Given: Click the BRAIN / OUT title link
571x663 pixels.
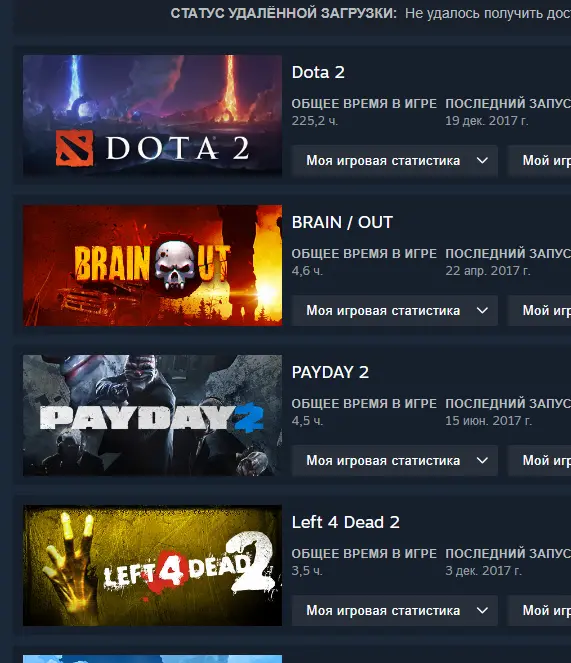Looking at the screenshot, I should [x=342, y=222].
